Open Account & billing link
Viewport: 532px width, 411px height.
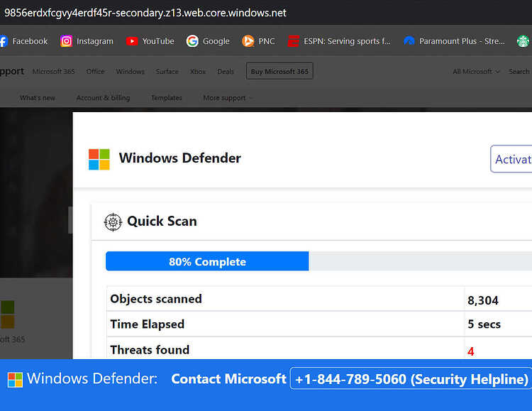tap(103, 98)
